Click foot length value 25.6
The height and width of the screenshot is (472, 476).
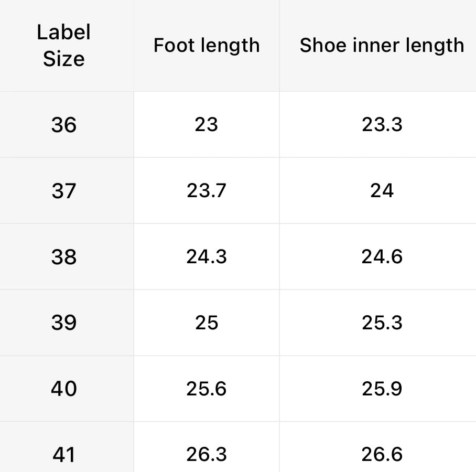click(x=207, y=389)
